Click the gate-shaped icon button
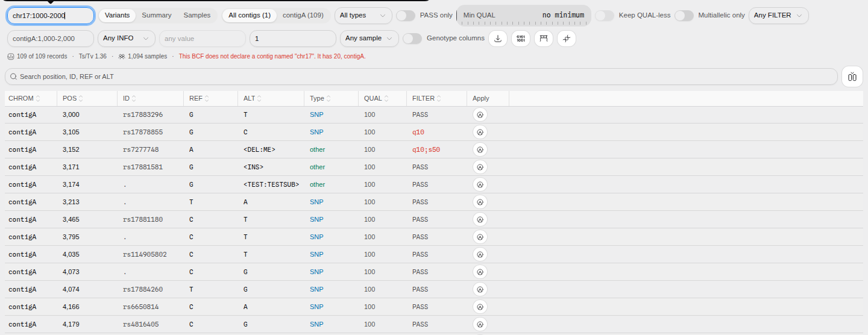This screenshot has height=335, width=868. click(544, 39)
